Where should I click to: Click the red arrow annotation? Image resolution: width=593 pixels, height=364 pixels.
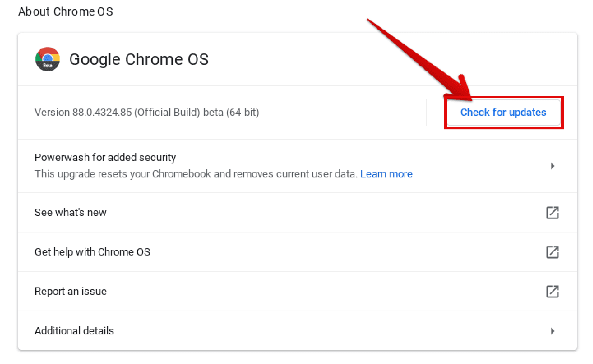pyautogui.click(x=419, y=60)
